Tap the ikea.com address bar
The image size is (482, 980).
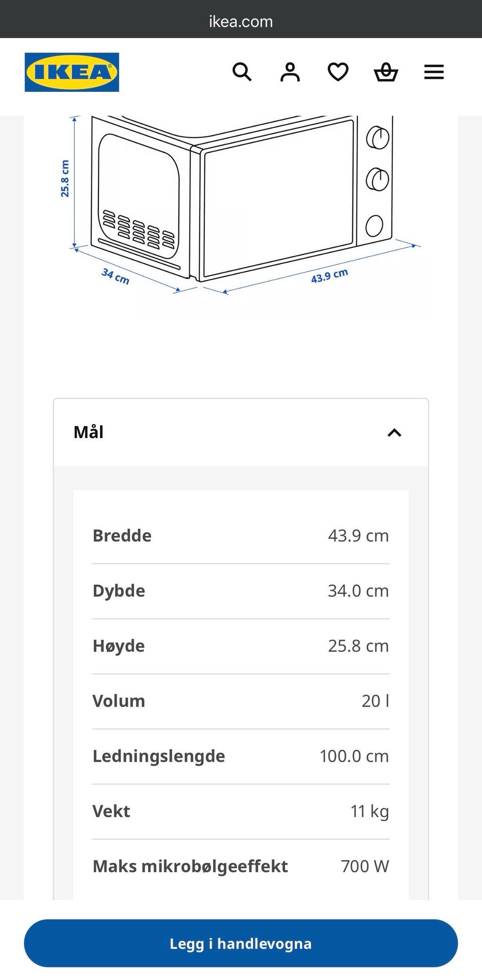(x=241, y=21)
